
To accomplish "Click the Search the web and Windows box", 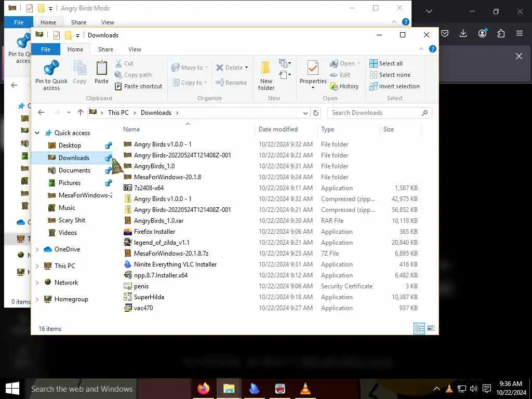I will (x=82, y=389).
